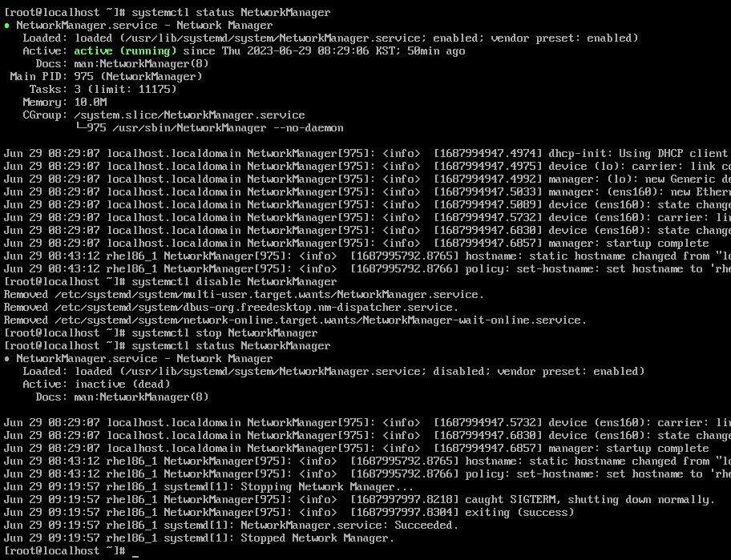This screenshot has height=560, width=731.
Task: Click timestamp '[1687994947.4975]' in the log
Action: 487,167
